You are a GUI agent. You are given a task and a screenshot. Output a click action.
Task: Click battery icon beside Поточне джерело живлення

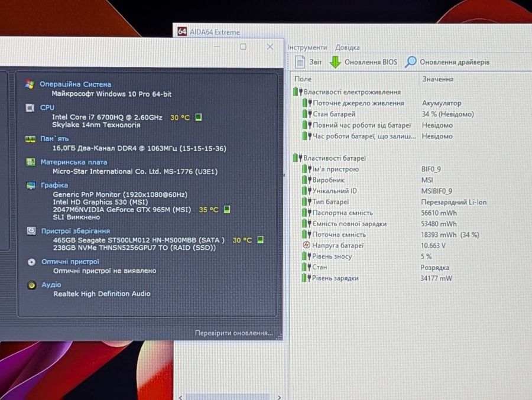pyautogui.click(x=307, y=103)
